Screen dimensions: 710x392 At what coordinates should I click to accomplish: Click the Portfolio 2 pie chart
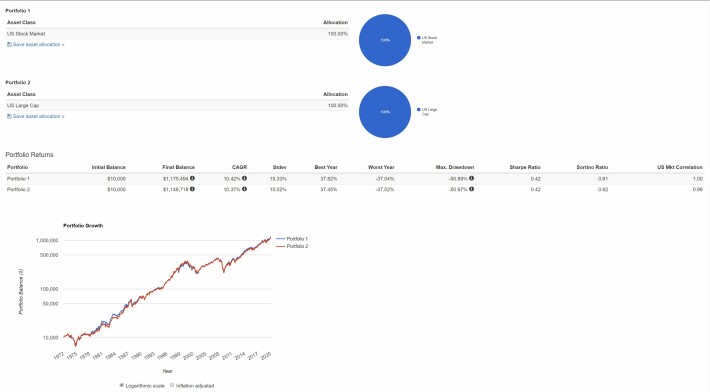click(385, 112)
